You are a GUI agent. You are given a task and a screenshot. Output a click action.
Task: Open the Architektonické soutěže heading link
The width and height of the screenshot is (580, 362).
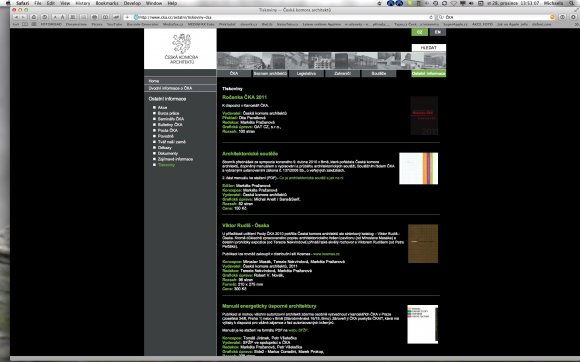coord(250,154)
